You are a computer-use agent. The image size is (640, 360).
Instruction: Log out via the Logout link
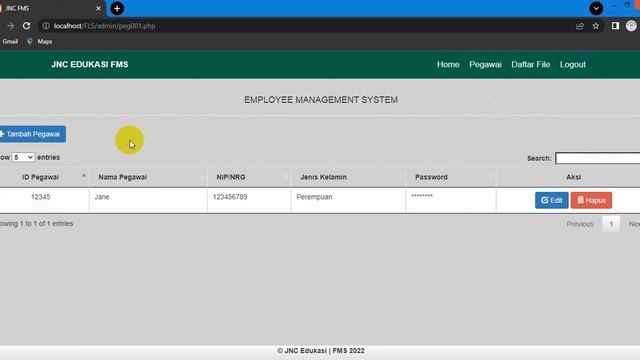[x=573, y=64]
